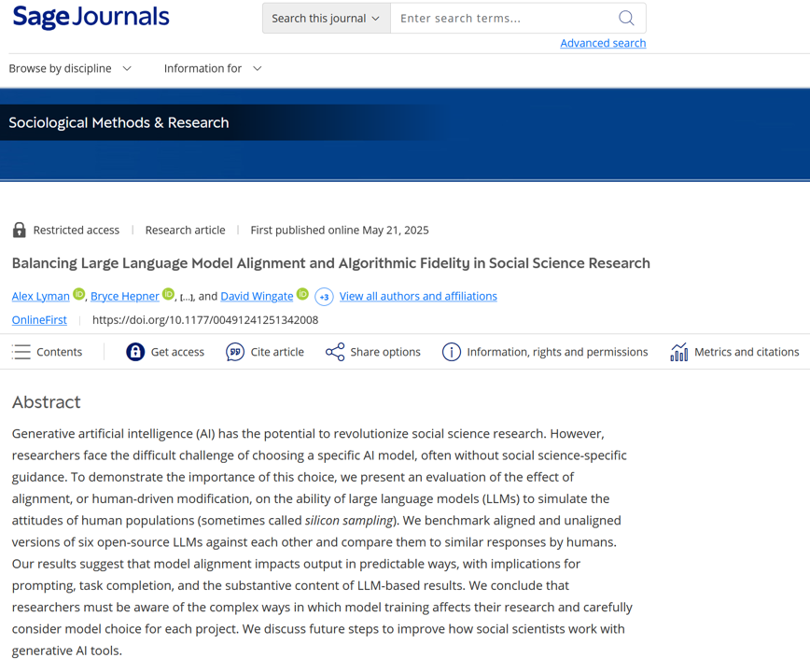
Task: Click the magnifying glass search icon
Action: coord(626,18)
